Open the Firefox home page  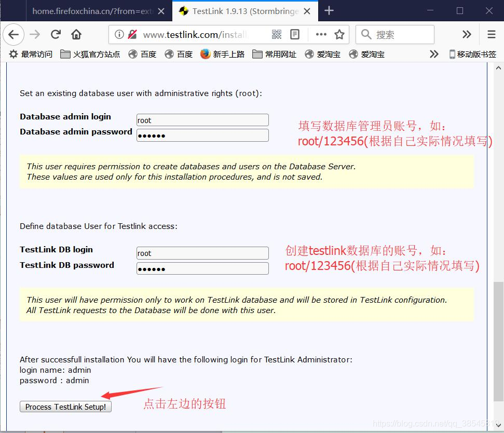click(x=76, y=34)
